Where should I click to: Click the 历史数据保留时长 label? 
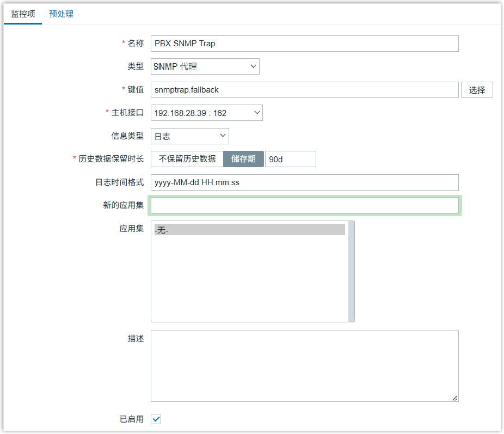[110, 159]
